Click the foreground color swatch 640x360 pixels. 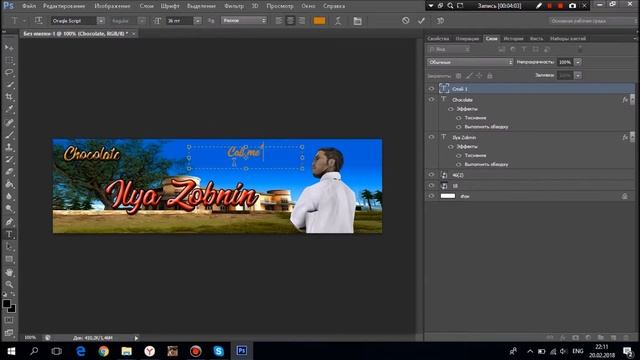[x=6, y=304]
